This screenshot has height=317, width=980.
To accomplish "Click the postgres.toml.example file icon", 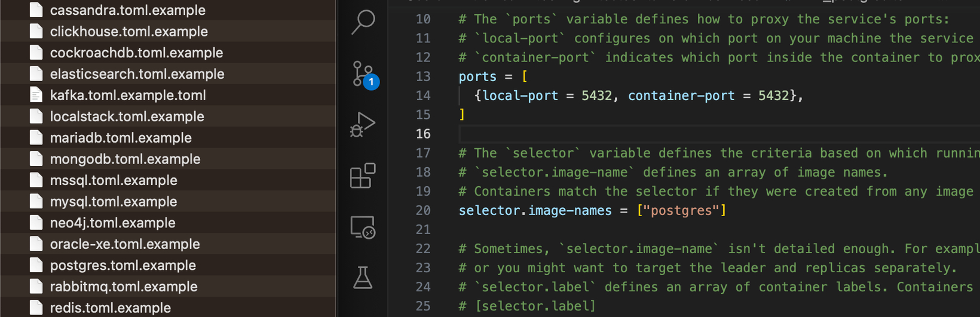I will [36, 265].
